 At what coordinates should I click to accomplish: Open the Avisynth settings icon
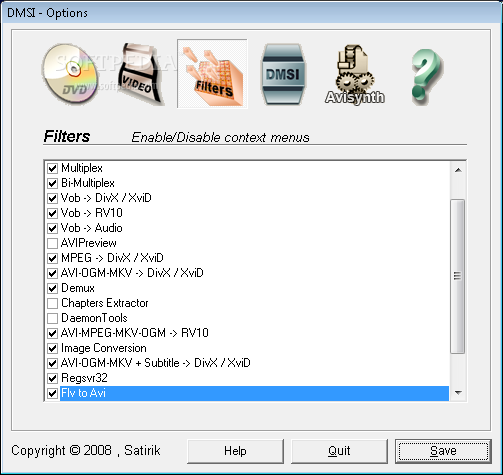pos(354,75)
